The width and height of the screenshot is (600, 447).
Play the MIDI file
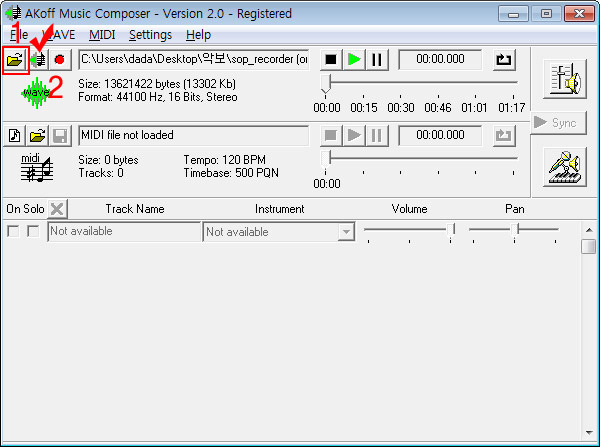pyautogui.click(x=354, y=135)
